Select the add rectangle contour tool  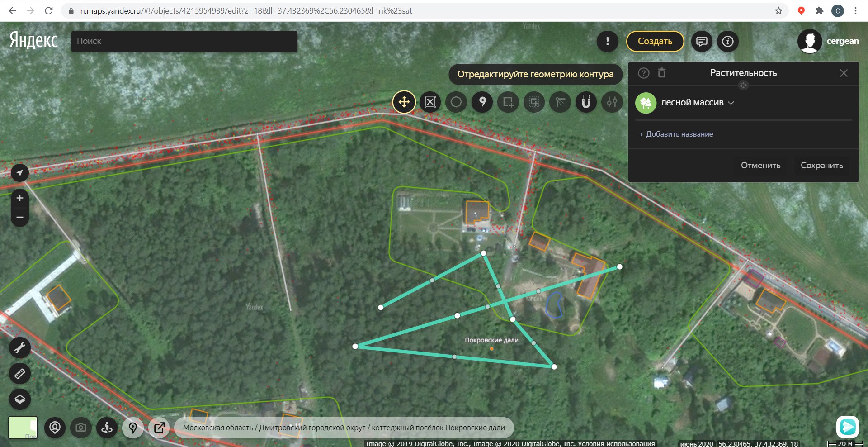point(508,102)
